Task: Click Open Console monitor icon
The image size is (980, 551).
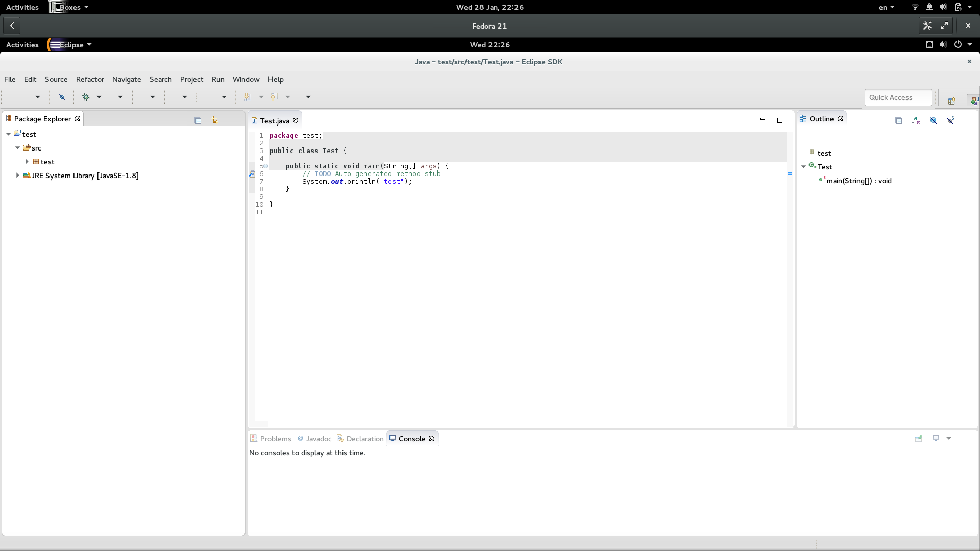Action: [936, 438]
